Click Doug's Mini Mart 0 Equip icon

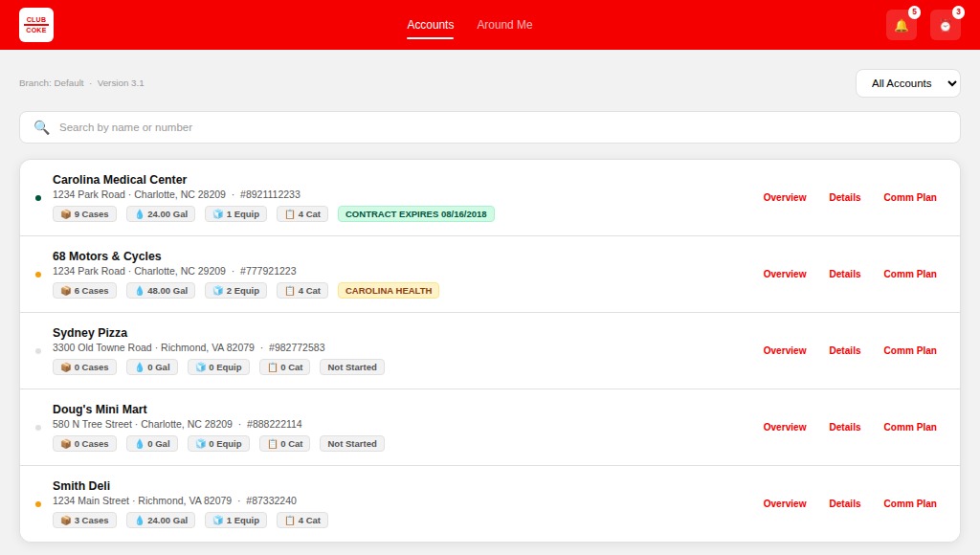click(x=201, y=444)
